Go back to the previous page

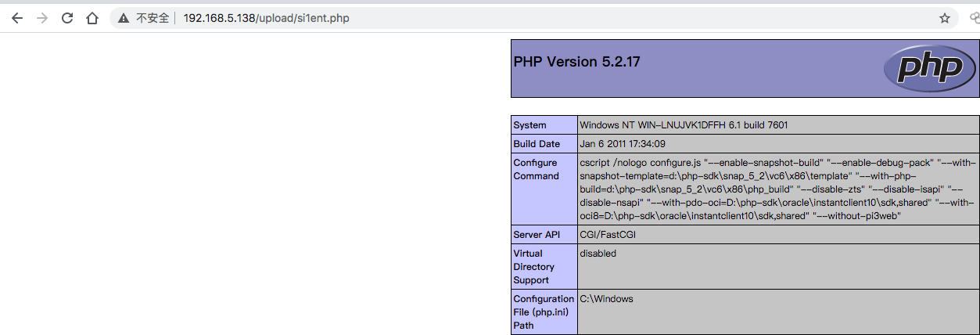(16, 18)
